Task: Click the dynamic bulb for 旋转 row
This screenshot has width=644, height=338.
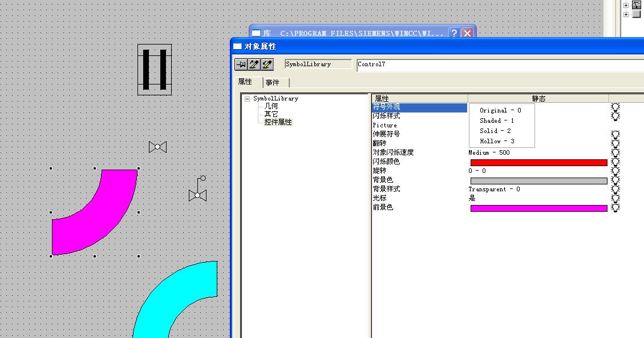Action: (x=615, y=171)
